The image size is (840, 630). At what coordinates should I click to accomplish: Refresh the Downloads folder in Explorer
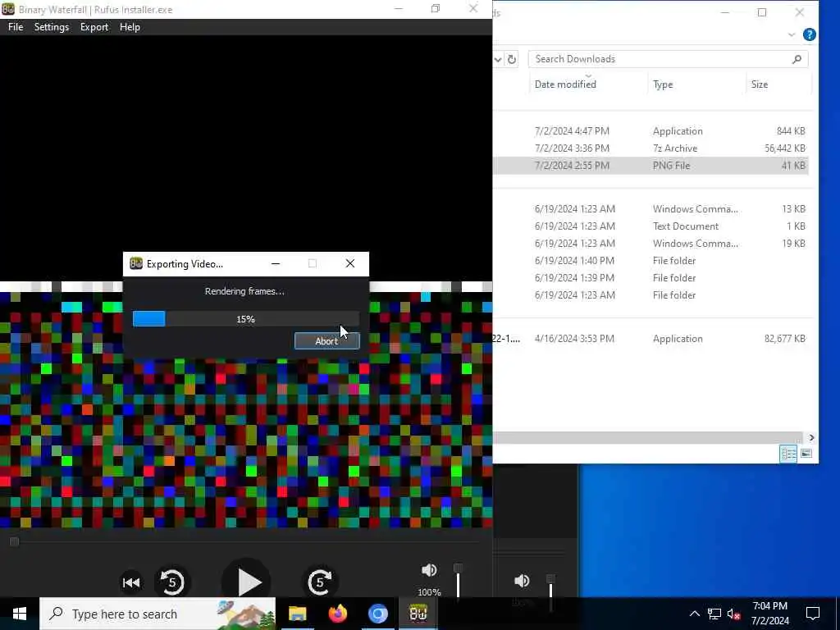pos(512,59)
